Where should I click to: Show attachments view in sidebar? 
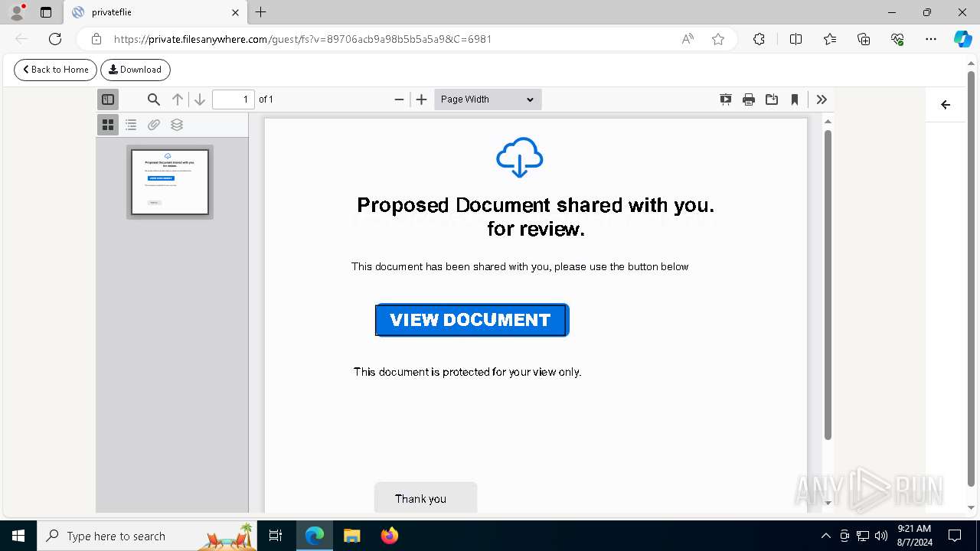point(154,125)
